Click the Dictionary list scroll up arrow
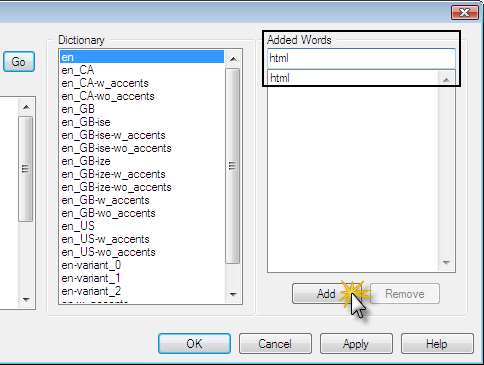484x365 pixels. [233, 59]
